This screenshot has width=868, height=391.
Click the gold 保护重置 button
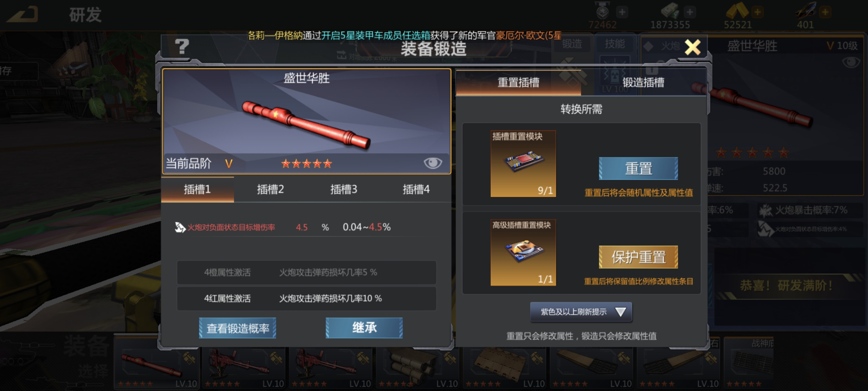638,257
